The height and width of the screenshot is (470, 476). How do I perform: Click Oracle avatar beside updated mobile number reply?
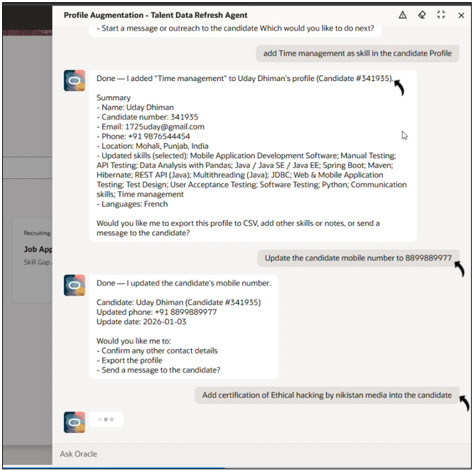(x=75, y=286)
